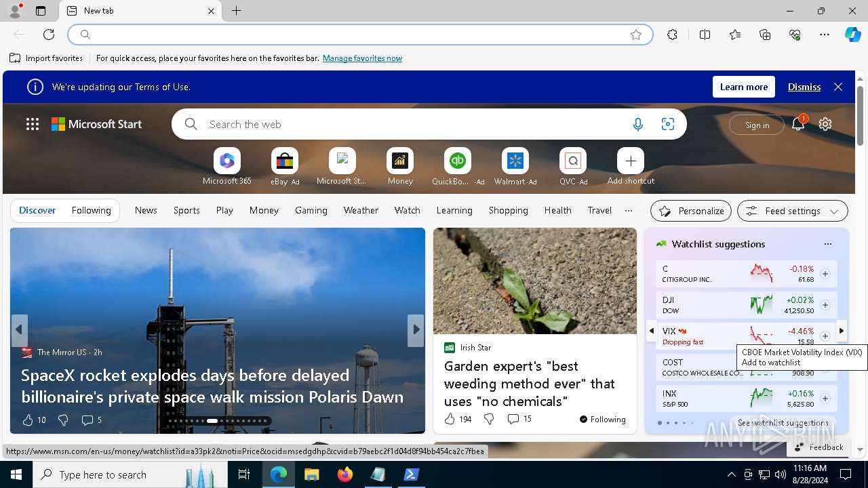Go to next watchlist card
The height and width of the screenshot is (488, 868).
(841, 331)
